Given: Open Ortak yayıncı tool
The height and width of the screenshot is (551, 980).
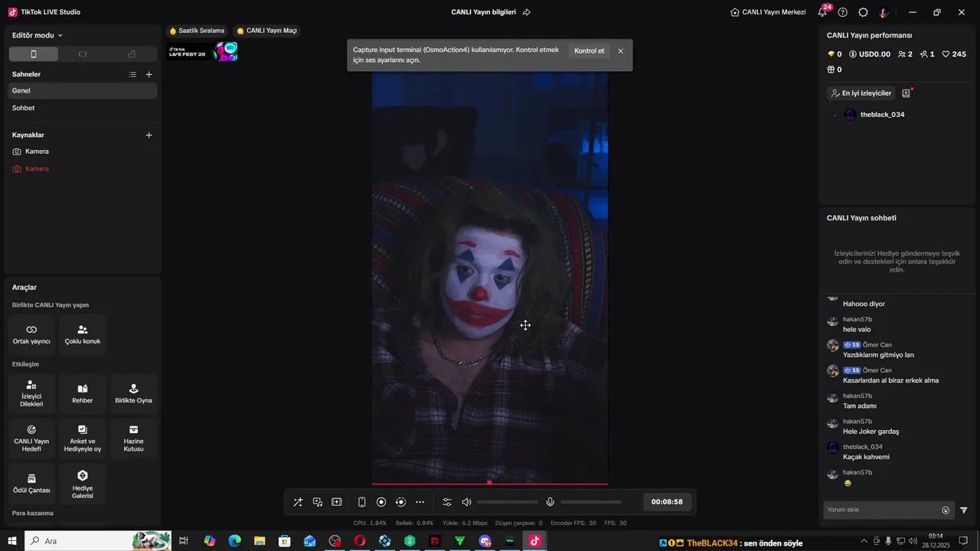Looking at the screenshot, I should coord(31,334).
